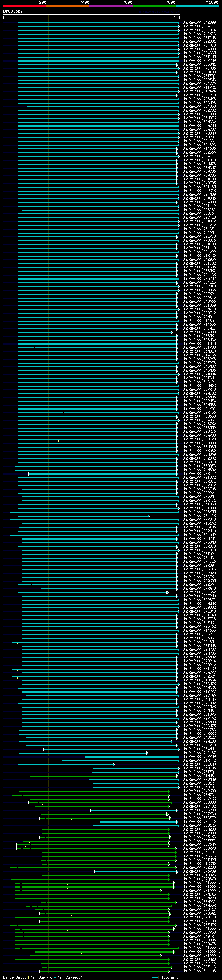Image resolution: width=222 pixels, height=980 pixels.
Task: Open hit UniRef100_C6T2N8
Action: point(199,38)
